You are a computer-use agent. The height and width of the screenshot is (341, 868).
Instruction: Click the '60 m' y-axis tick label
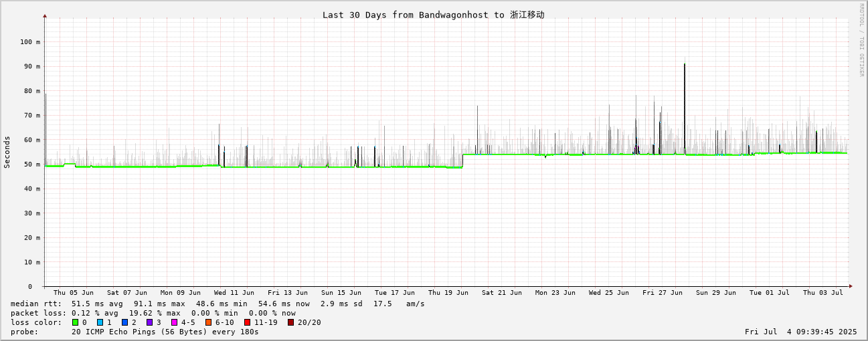point(32,140)
